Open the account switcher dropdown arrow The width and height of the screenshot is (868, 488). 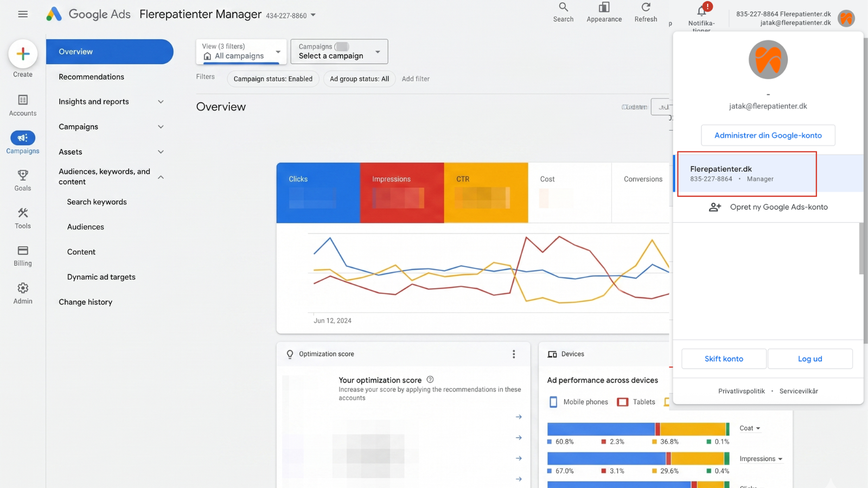(x=313, y=15)
